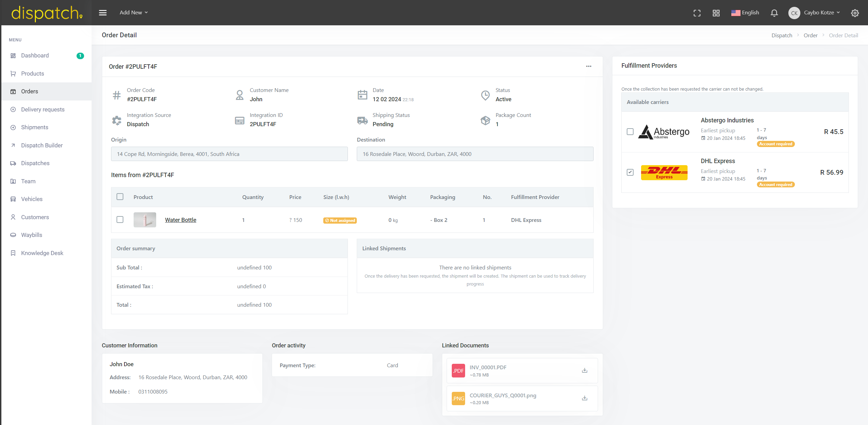This screenshot has width=868, height=425.
Task: Click the origin address input field
Action: (x=229, y=154)
